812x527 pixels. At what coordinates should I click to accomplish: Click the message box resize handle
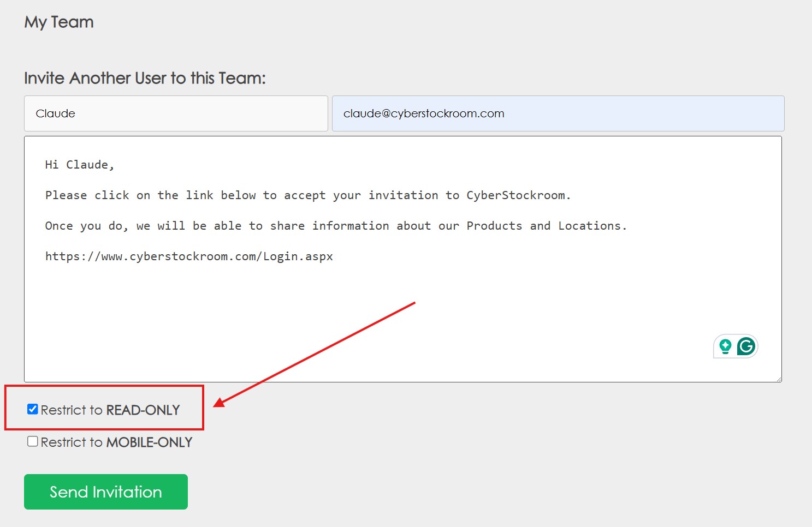tap(778, 379)
